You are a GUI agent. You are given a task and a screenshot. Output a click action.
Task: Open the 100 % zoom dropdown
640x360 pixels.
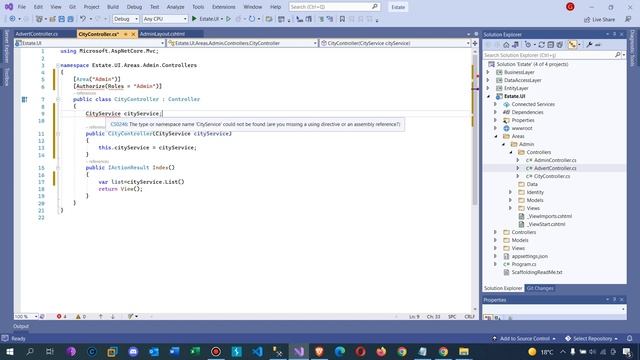[x=26, y=316]
